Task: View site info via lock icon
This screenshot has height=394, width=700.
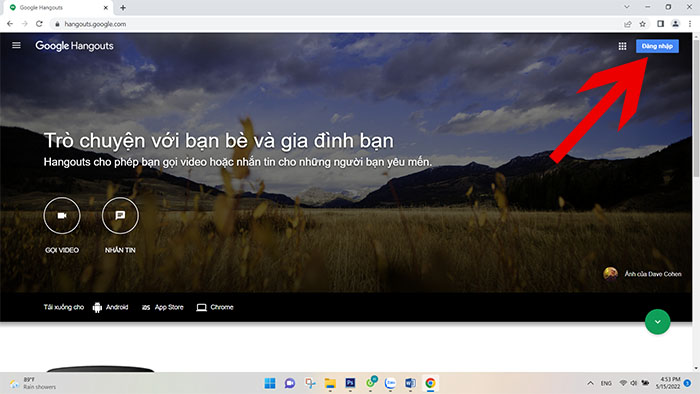Action: pyautogui.click(x=57, y=24)
